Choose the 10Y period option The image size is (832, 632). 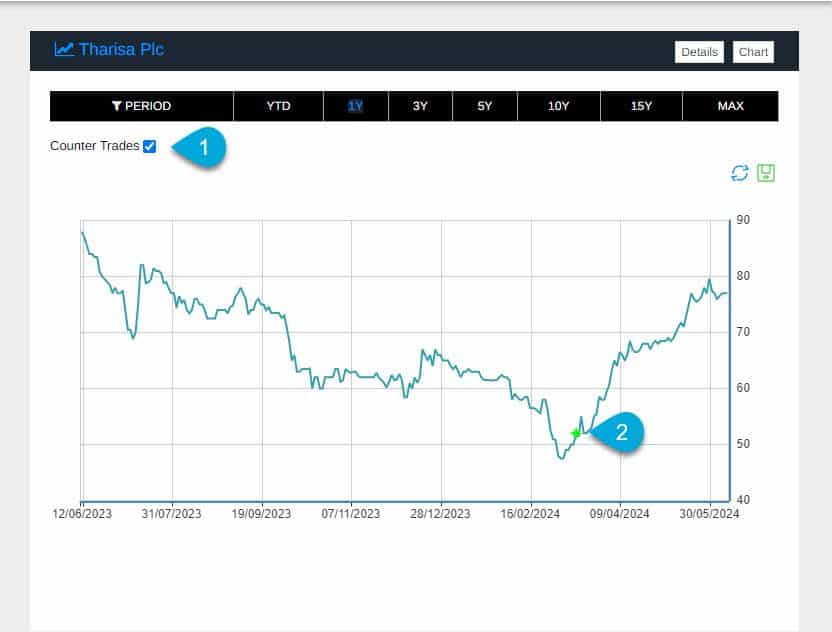click(x=559, y=106)
